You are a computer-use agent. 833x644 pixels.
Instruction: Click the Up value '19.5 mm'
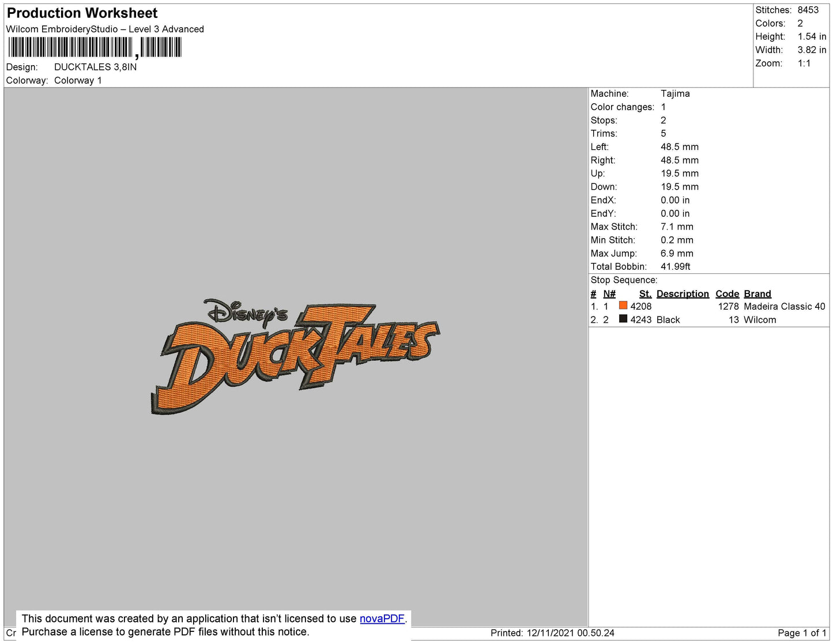click(680, 173)
